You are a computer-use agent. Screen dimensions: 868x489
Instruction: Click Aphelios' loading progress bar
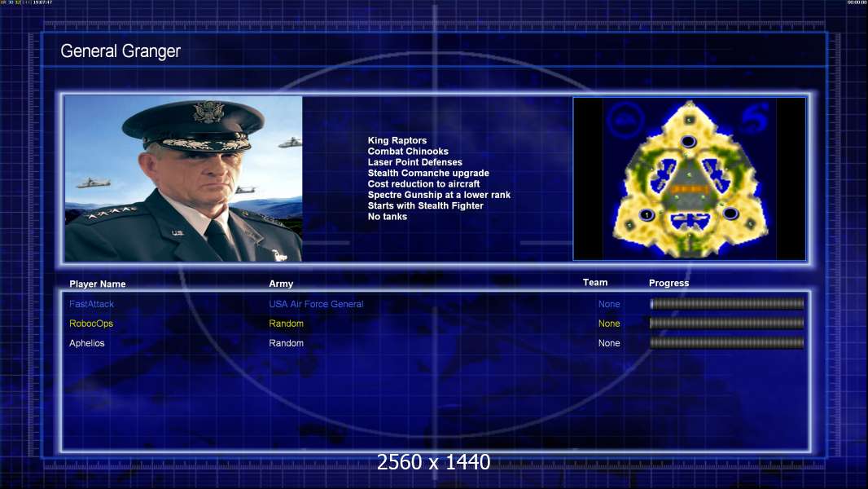727,343
